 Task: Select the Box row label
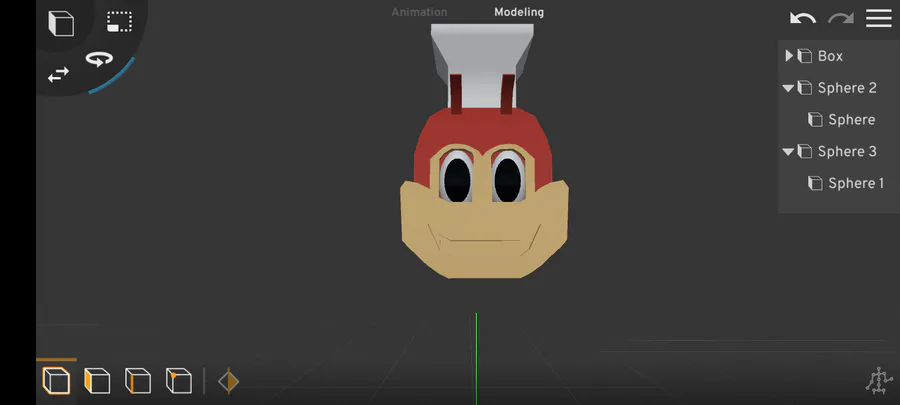(830, 56)
